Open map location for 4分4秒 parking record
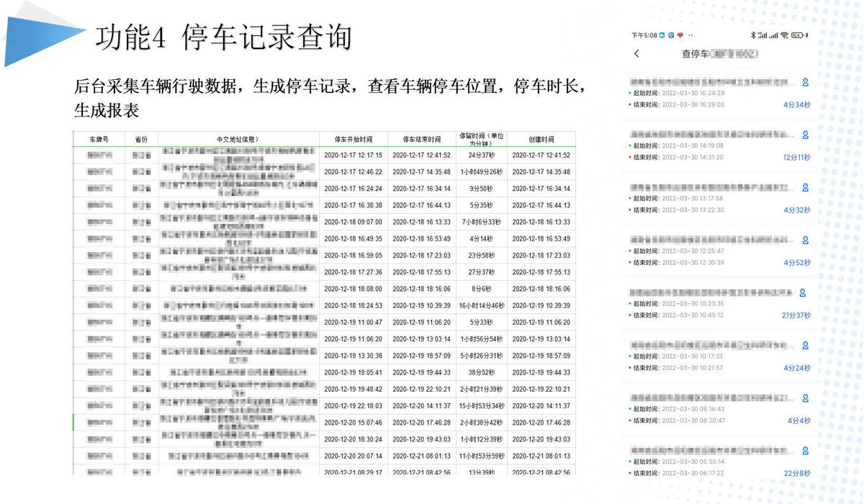This screenshot has height=504, width=864. coord(805,398)
